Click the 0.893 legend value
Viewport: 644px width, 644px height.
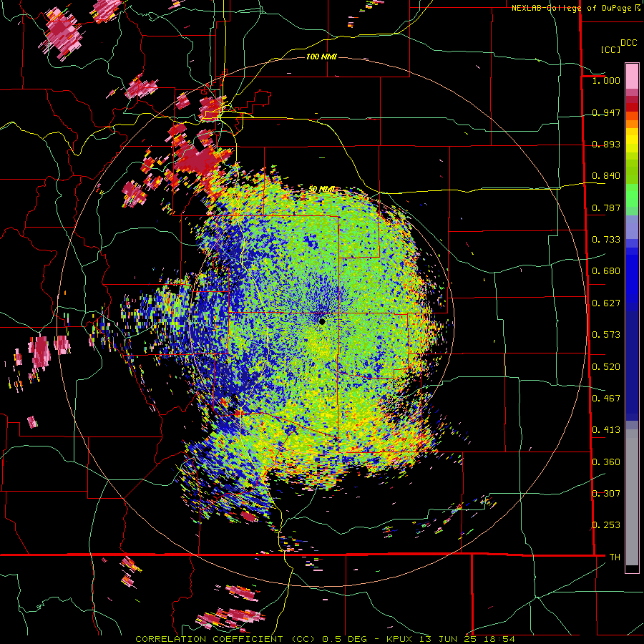(606, 144)
